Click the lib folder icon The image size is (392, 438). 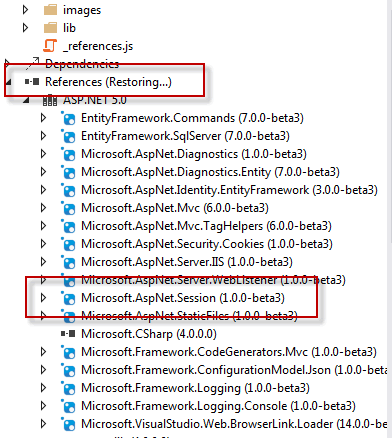pos(50,28)
